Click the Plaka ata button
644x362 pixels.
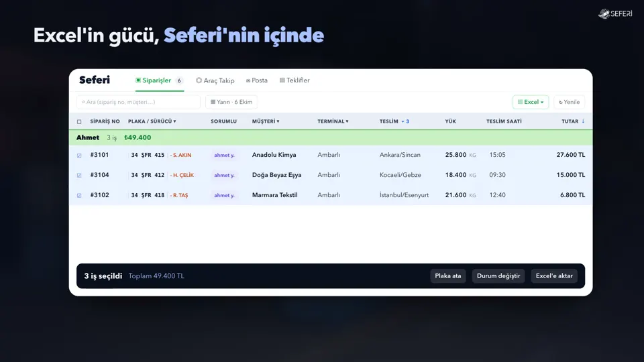pos(447,276)
